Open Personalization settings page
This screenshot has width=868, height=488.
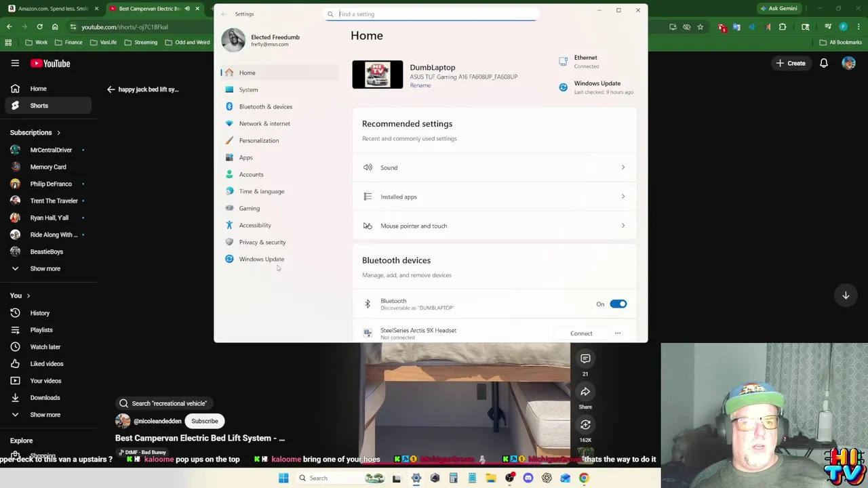[x=279, y=140]
